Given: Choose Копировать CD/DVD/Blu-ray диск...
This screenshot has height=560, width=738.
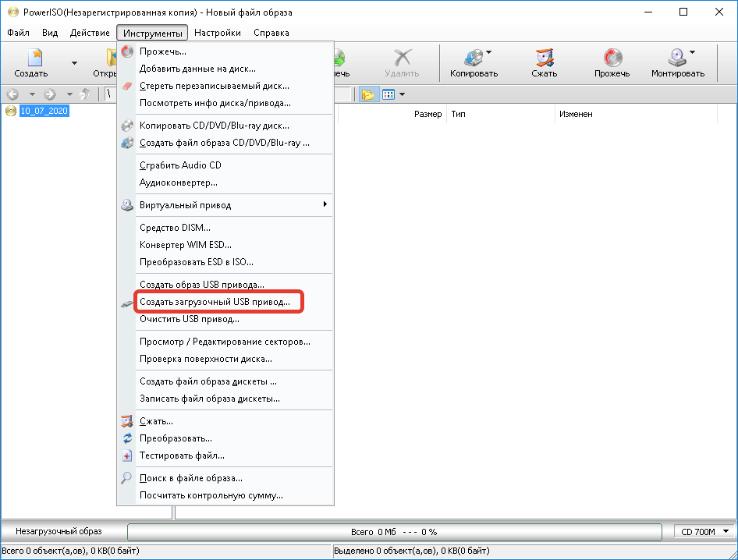Looking at the screenshot, I should pyautogui.click(x=225, y=126).
